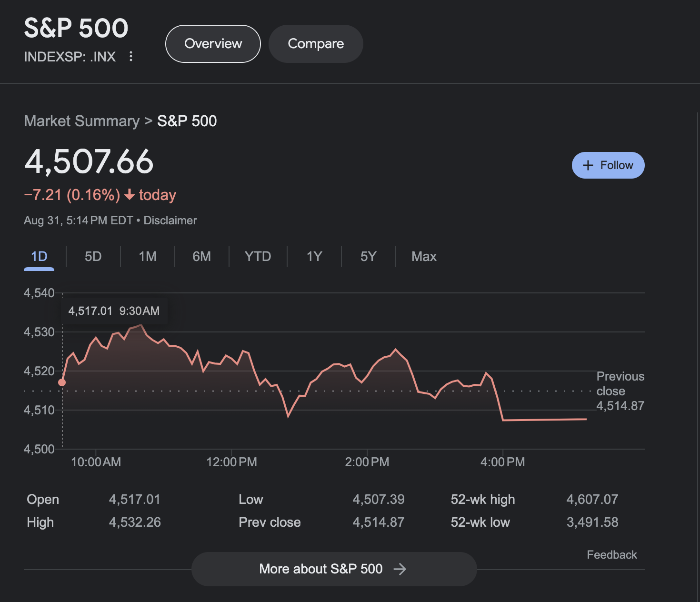Screen dimensions: 700x602
Task: Click the Open value 4,517.01
Action: (x=135, y=499)
